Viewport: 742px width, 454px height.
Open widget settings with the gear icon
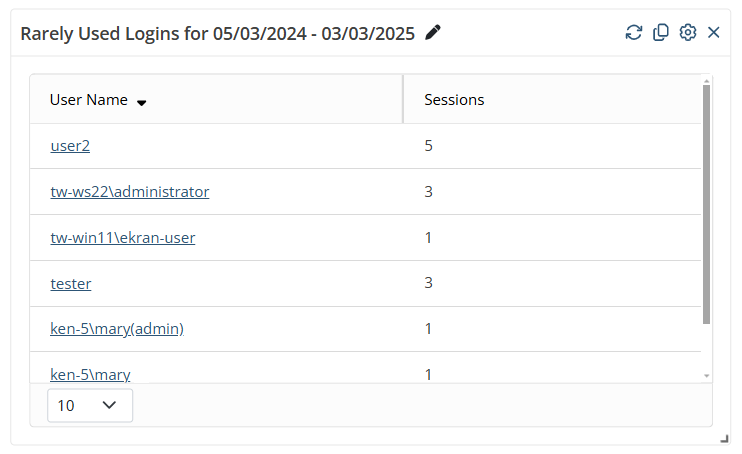tap(687, 32)
